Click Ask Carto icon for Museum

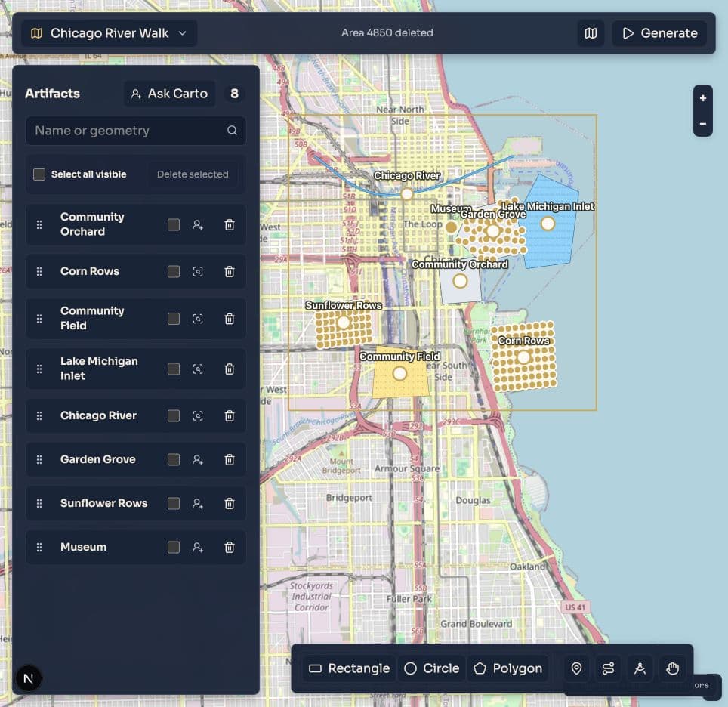point(198,547)
